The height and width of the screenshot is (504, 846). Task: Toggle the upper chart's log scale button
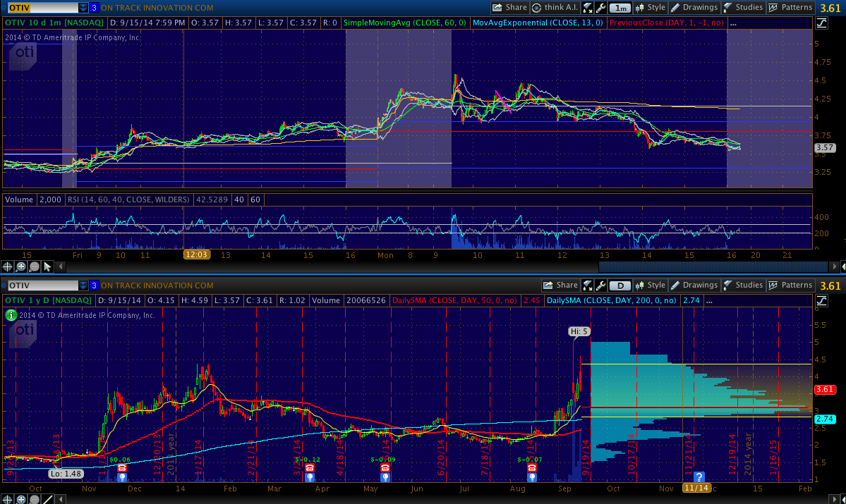click(821, 23)
